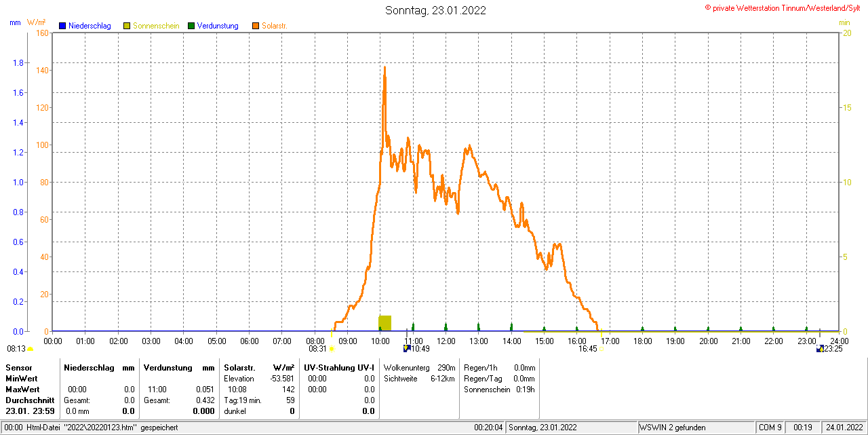Image resolution: width=868 pixels, height=435 pixels.
Task: Select the Sonnenschein legend label
Action: click(156, 26)
